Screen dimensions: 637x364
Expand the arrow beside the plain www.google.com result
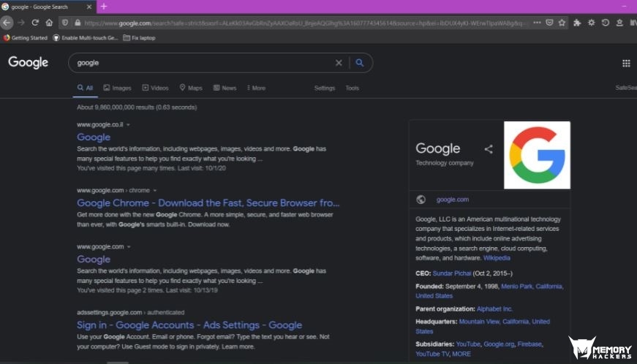click(x=129, y=247)
